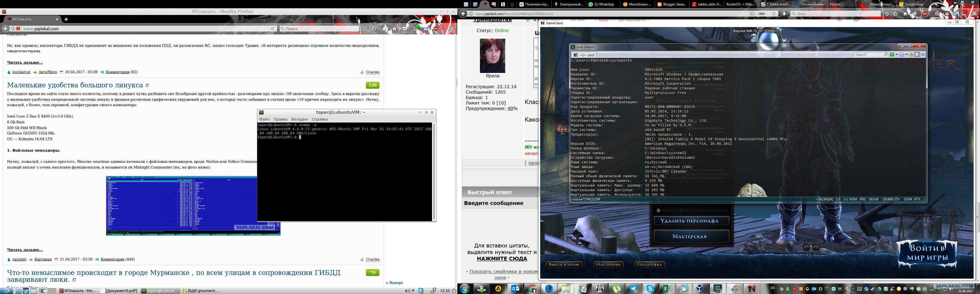The image size is (980, 294).
Task: Click the Мастерская button in the game
Action: [691, 237]
